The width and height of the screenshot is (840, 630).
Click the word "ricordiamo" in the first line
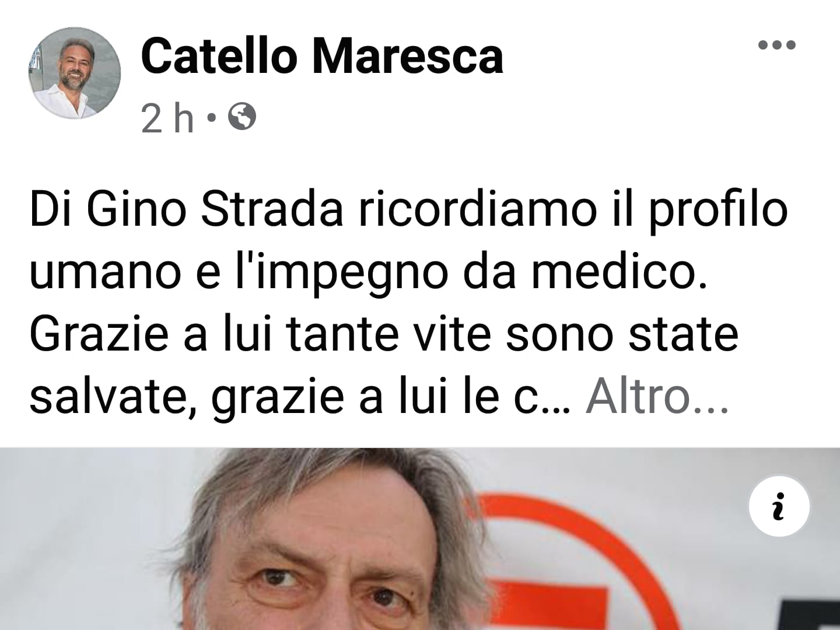click(477, 210)
